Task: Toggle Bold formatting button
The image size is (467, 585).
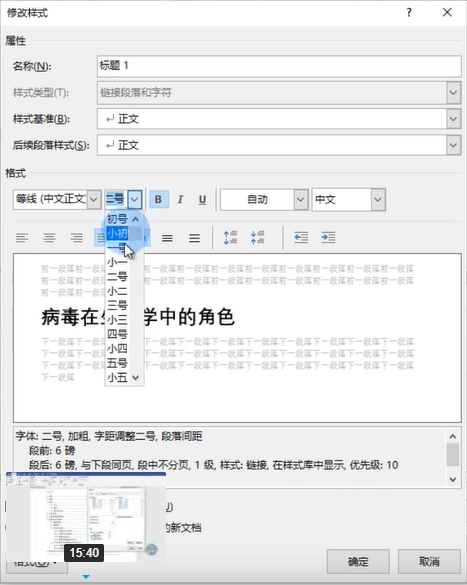Action: 158,200
